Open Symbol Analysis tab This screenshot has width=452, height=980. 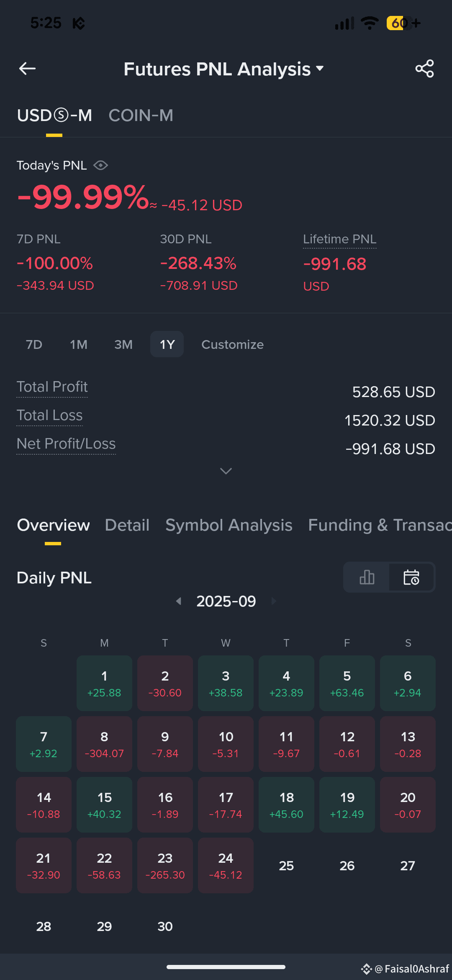tap(229, 525)
